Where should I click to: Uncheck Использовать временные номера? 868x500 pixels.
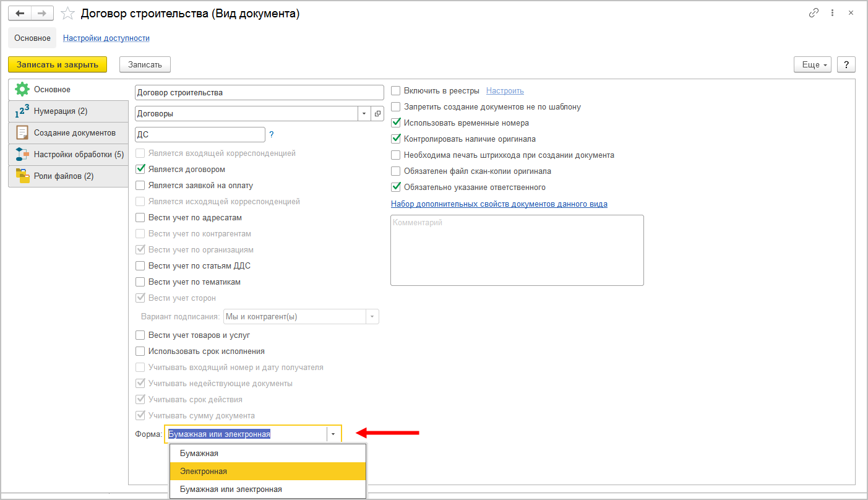[396, 123]
